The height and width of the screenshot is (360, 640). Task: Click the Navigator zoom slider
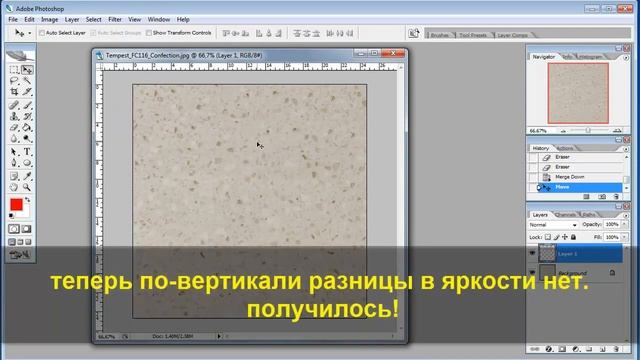pyautogui.click(x=588, y=131)
